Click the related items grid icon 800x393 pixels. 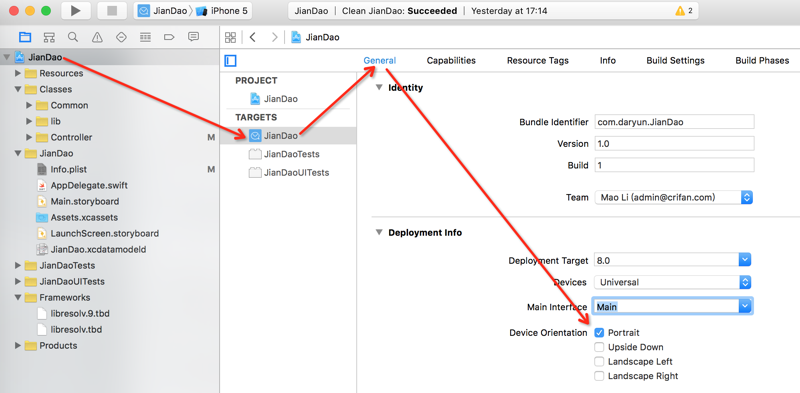click(x=231, y=37)
